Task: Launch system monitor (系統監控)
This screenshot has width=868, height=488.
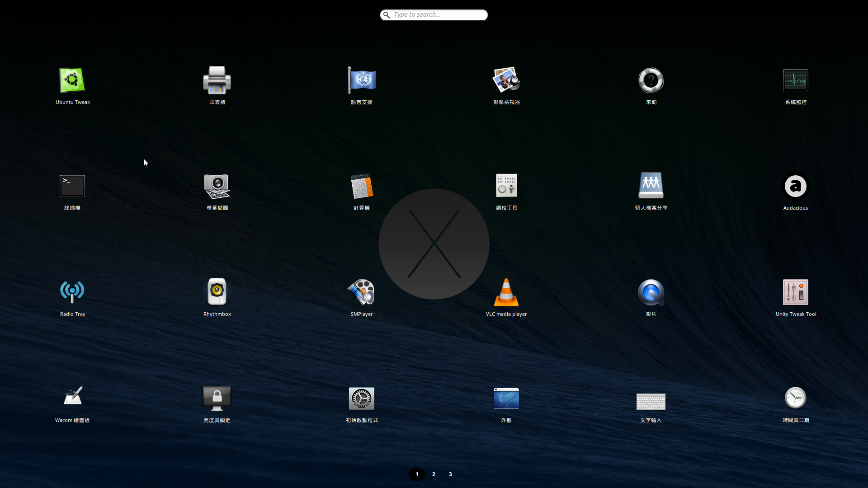Action: (x=796, y=80)
